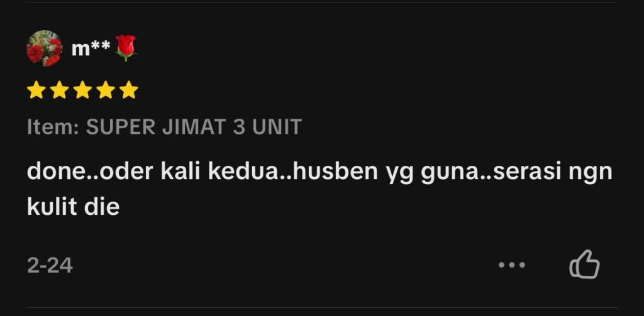
Task: Like the review with thumbs-up icon
Action: pos(584,264)
